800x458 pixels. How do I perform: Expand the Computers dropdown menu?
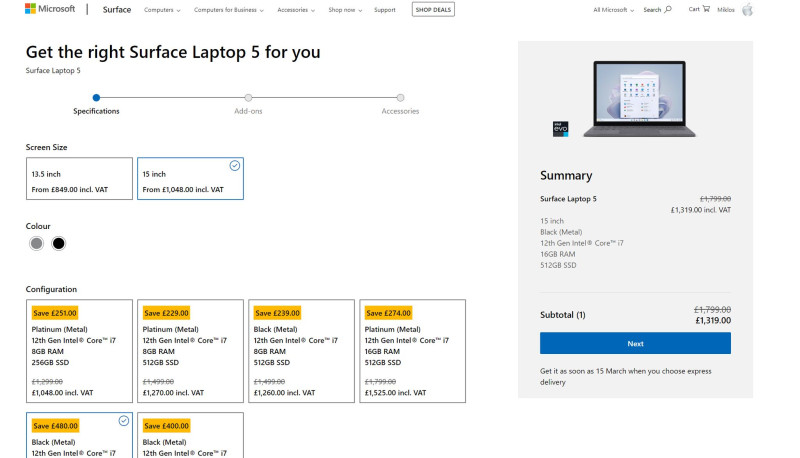162,10
